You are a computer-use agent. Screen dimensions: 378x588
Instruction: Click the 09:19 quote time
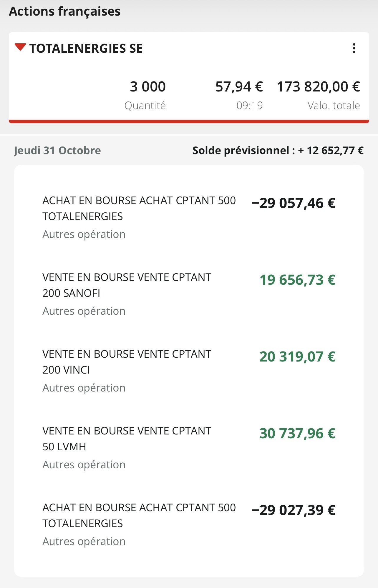[249, 106]
